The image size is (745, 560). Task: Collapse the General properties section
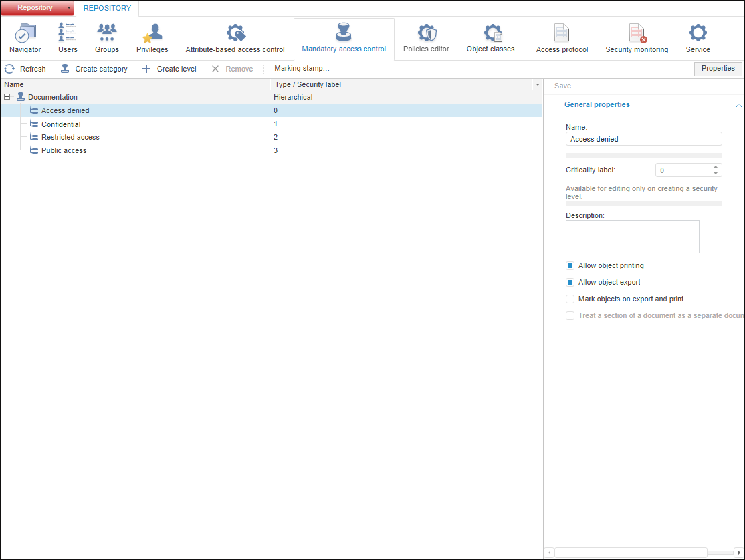coord(738,105)
